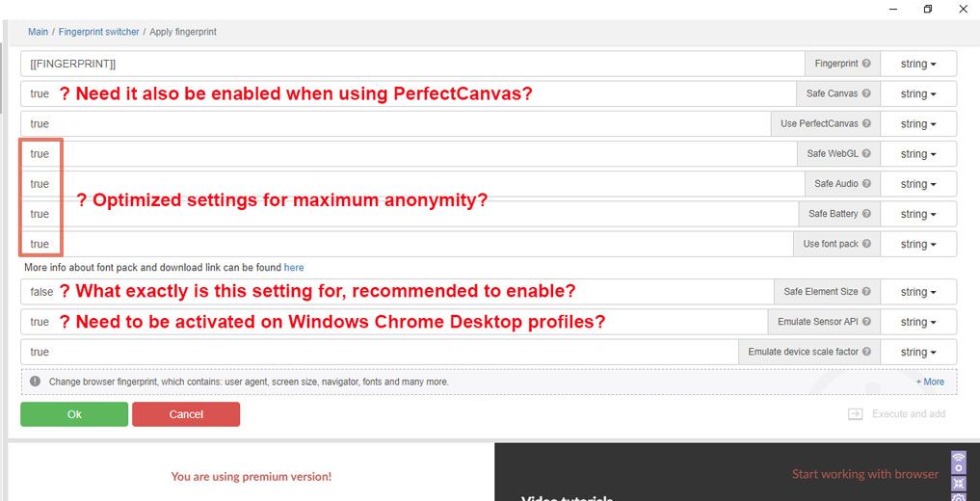The height and width of the screenshot is (501, 980).
Task: Show help for Use PerfectCanvas
Action: tap(865, 123)
